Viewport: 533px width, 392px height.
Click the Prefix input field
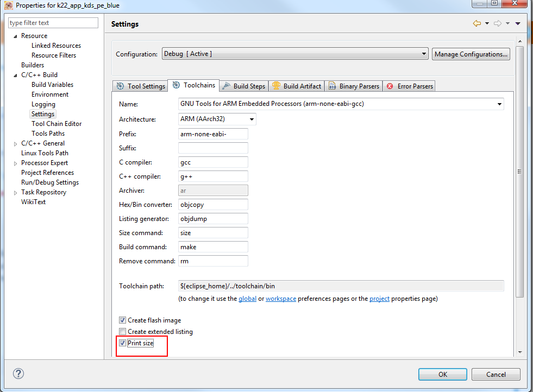click(213, 134)
